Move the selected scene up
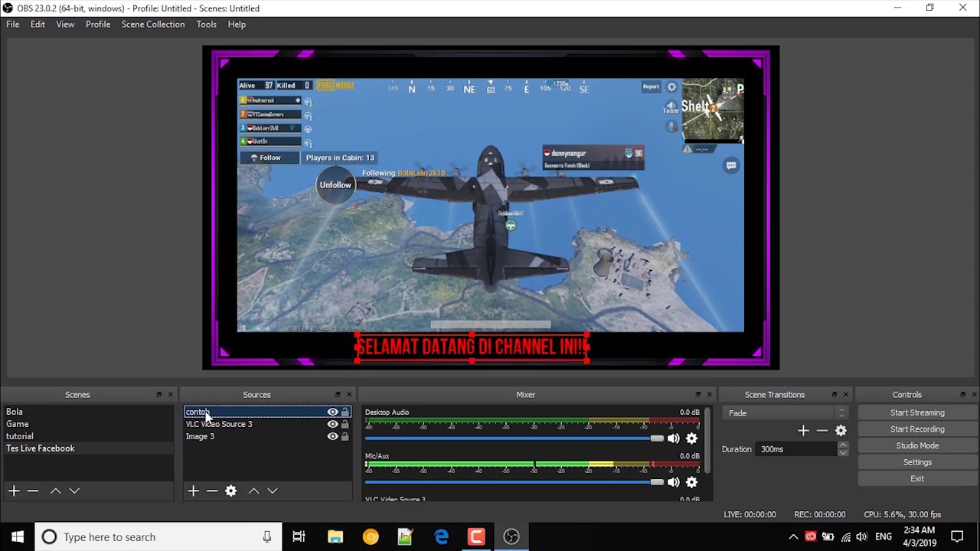Screen dimensions: 980x551 tap(55, 491)
